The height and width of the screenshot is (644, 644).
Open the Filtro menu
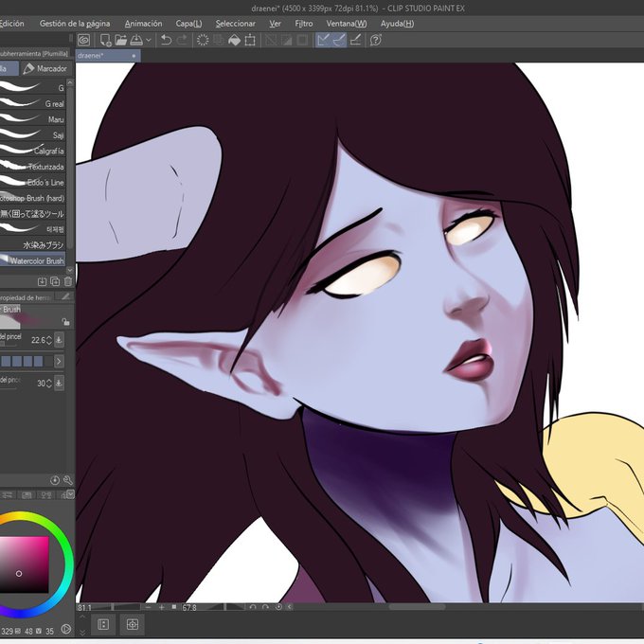click(304, 24)
